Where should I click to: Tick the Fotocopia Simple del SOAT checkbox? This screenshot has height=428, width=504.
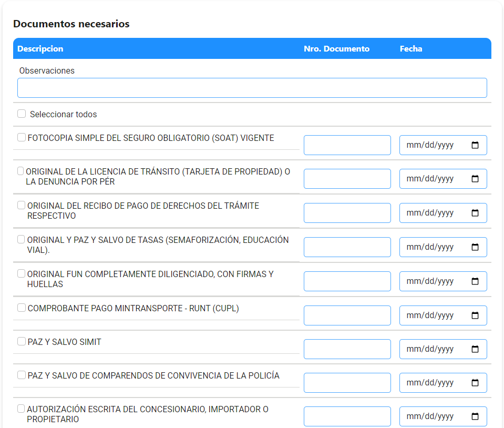(22, 137)
